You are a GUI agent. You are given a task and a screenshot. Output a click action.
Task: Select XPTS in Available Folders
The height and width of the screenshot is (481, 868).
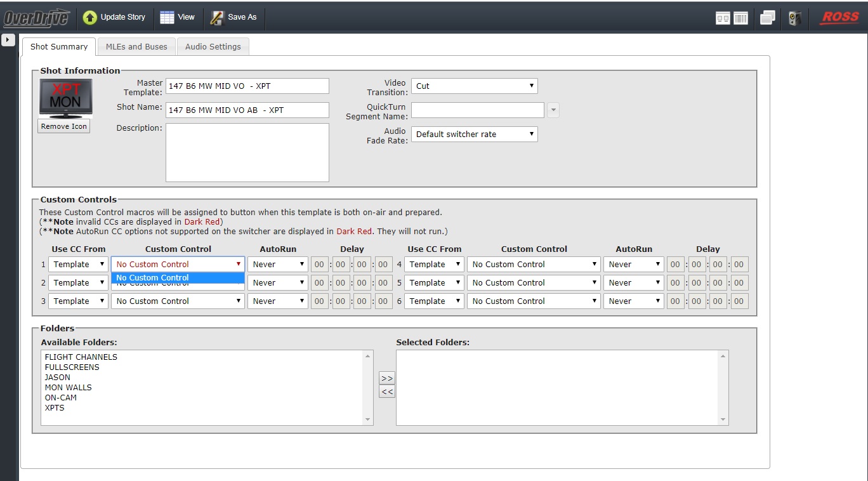55,408
